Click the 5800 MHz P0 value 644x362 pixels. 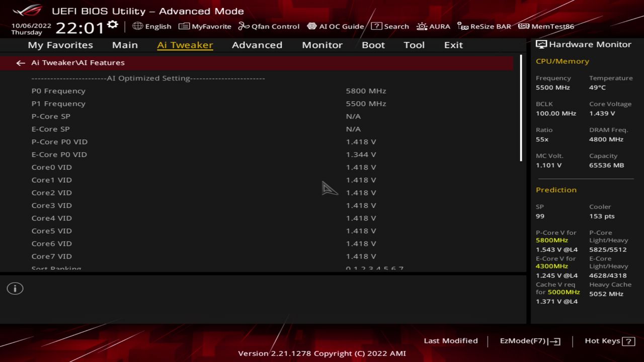click(366, 91)
